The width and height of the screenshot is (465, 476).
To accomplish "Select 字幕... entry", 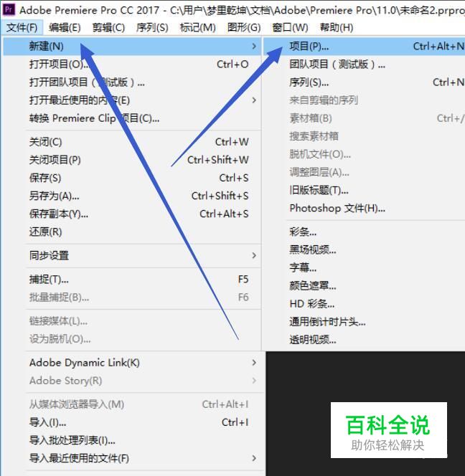I will [364, 268].
